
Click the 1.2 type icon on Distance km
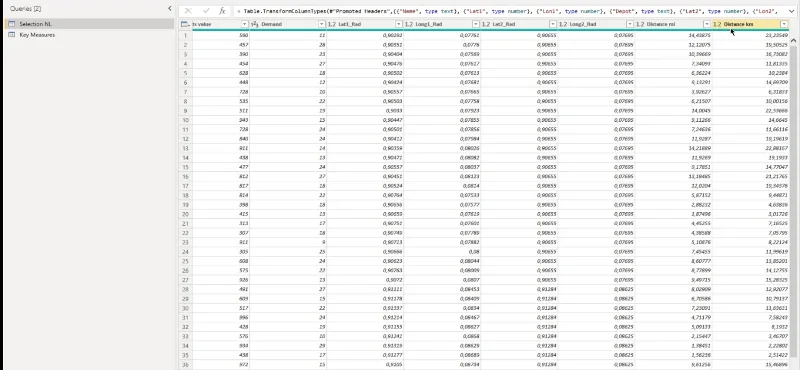[717, 24]
